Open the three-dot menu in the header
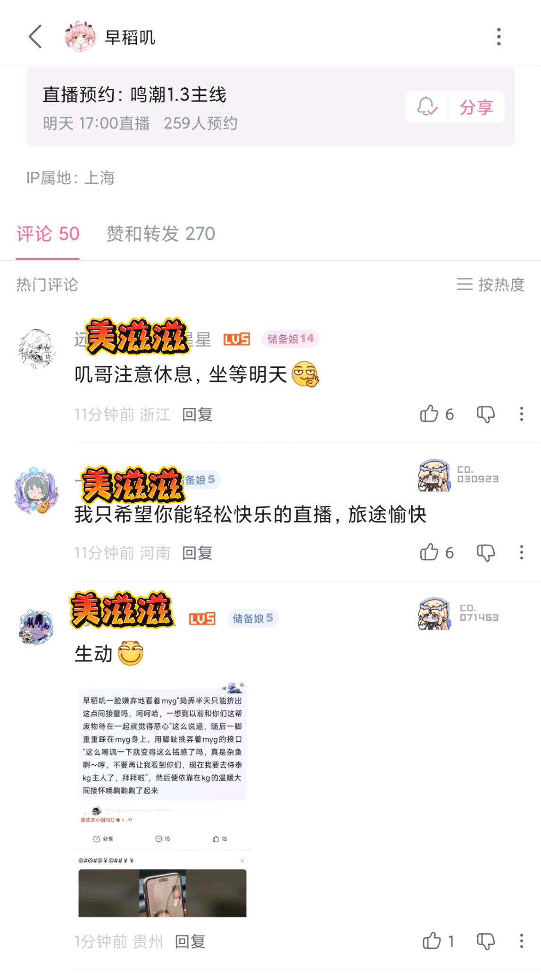Viewport: 541px width, 980px height. 499,37
